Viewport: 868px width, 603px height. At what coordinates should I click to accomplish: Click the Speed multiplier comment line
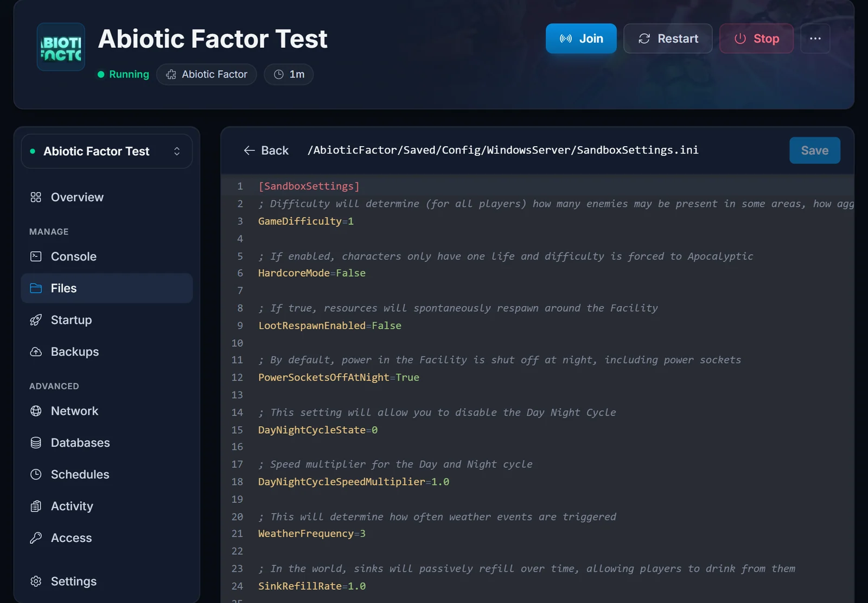click(395, 464)
